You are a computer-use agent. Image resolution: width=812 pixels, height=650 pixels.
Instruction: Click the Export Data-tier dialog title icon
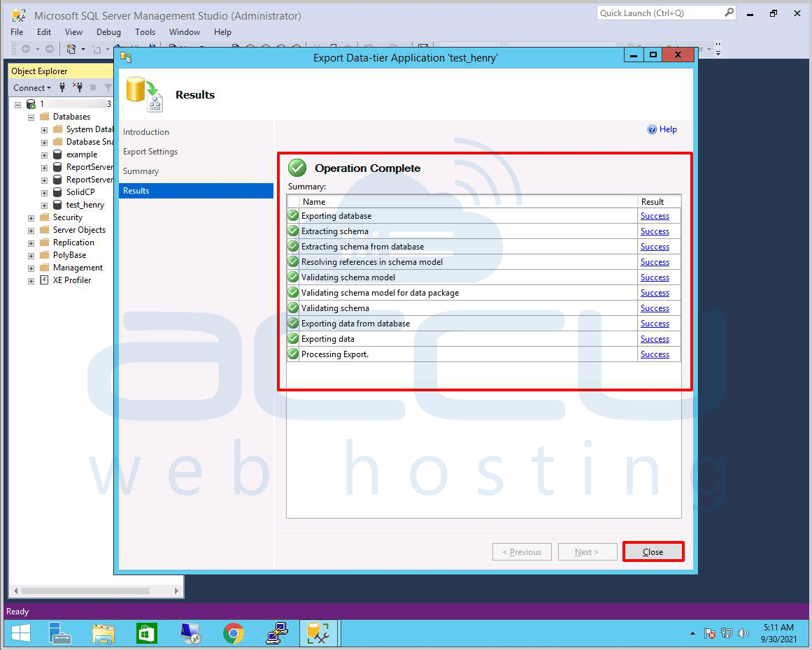point(126,57)
